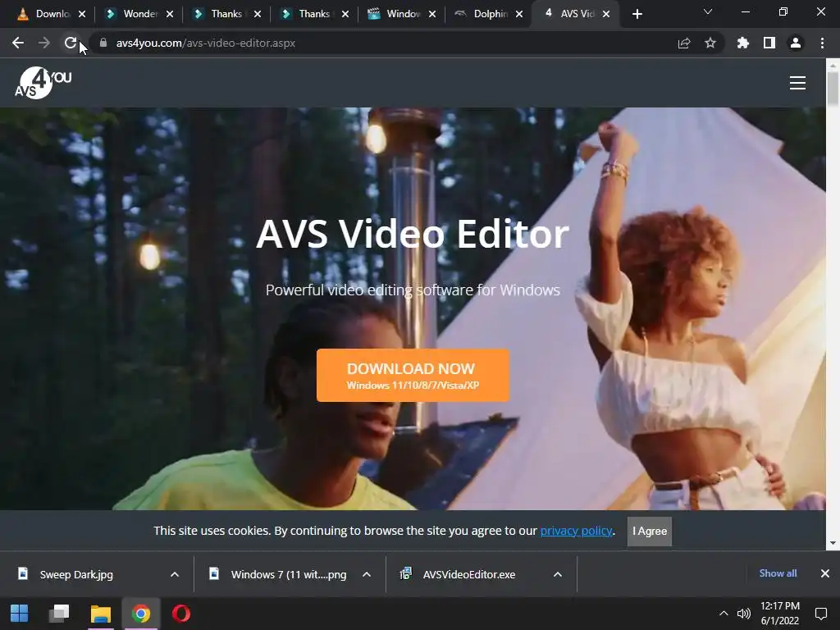Open the AVS4YOU hamburger menu
Viewport: 840px width, 630px height.
pyautogui.click(x=797, y=83)
